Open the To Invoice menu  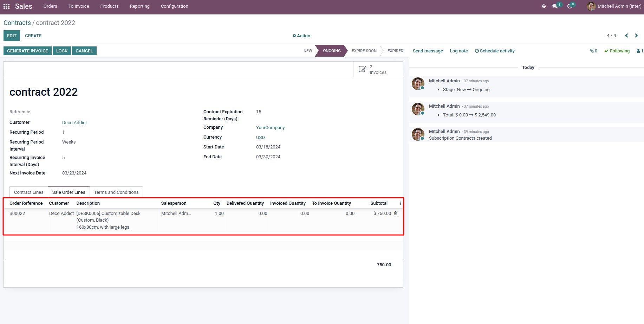click(79, 6)
